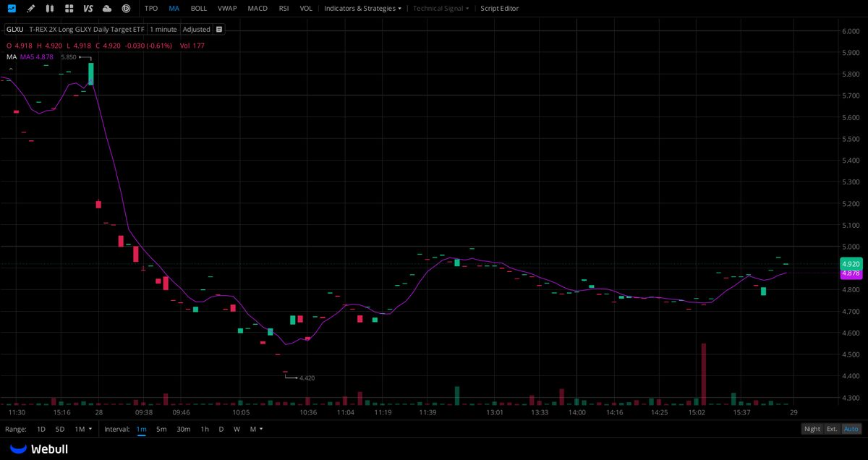868x460 pixels.
Task: Click the 11:39 time axis label
Action: click(x=427, y=412)
